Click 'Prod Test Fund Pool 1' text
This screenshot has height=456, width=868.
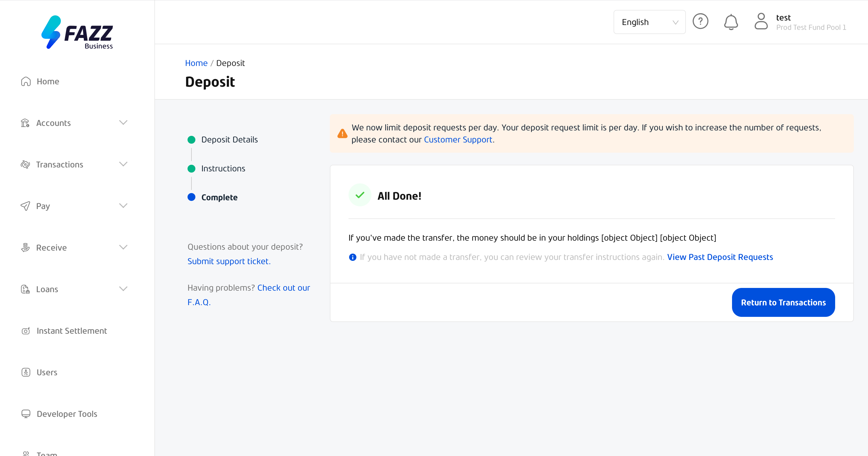coord(811,28)
